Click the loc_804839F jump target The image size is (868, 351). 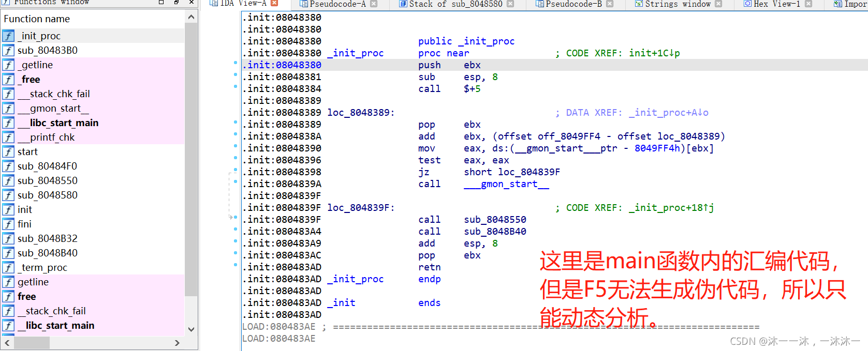(x=529, y=172)
